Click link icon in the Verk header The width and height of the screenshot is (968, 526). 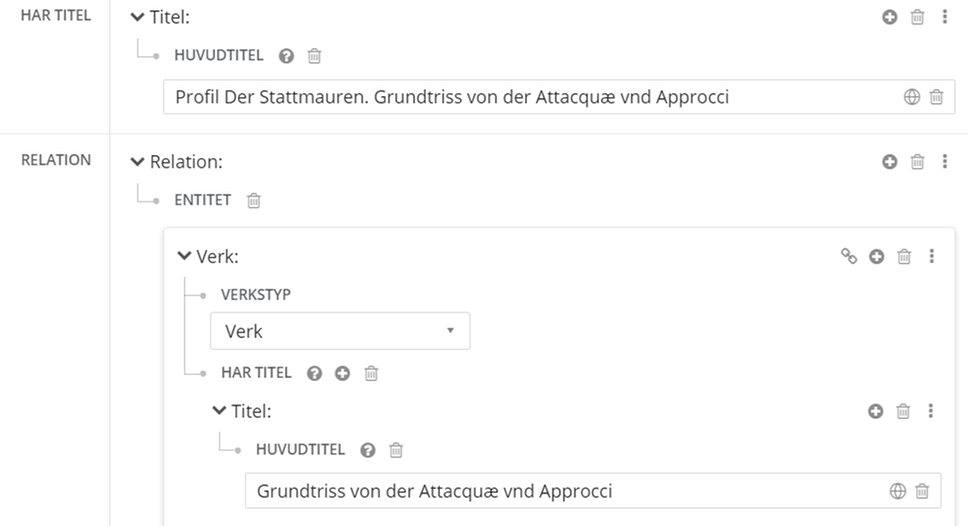849,257
